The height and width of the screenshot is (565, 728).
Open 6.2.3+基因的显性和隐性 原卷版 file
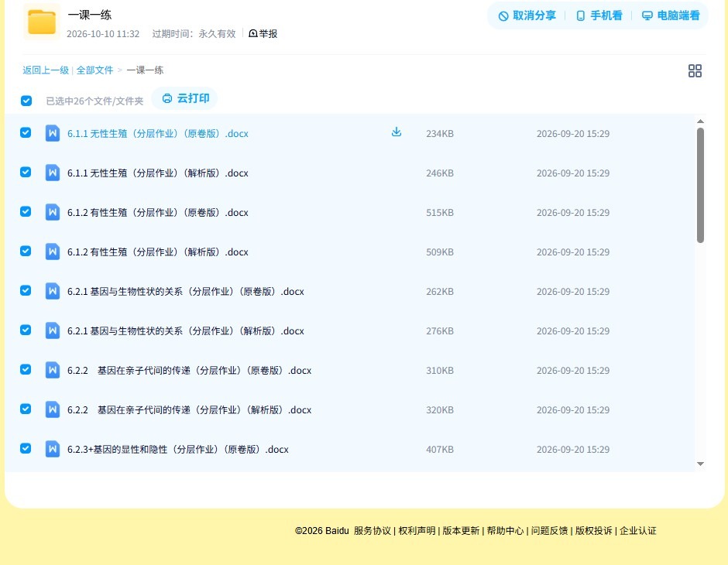pyautogui.click(x=178, y=449)
